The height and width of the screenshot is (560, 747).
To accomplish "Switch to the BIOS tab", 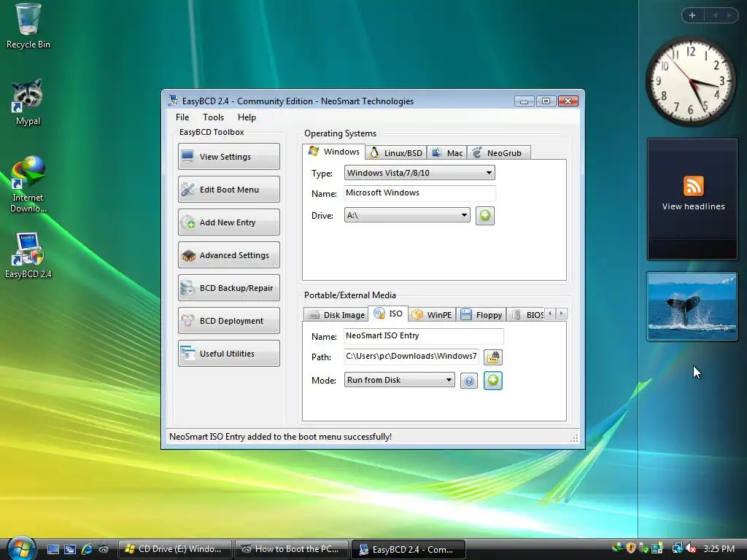I will point(527,315).
